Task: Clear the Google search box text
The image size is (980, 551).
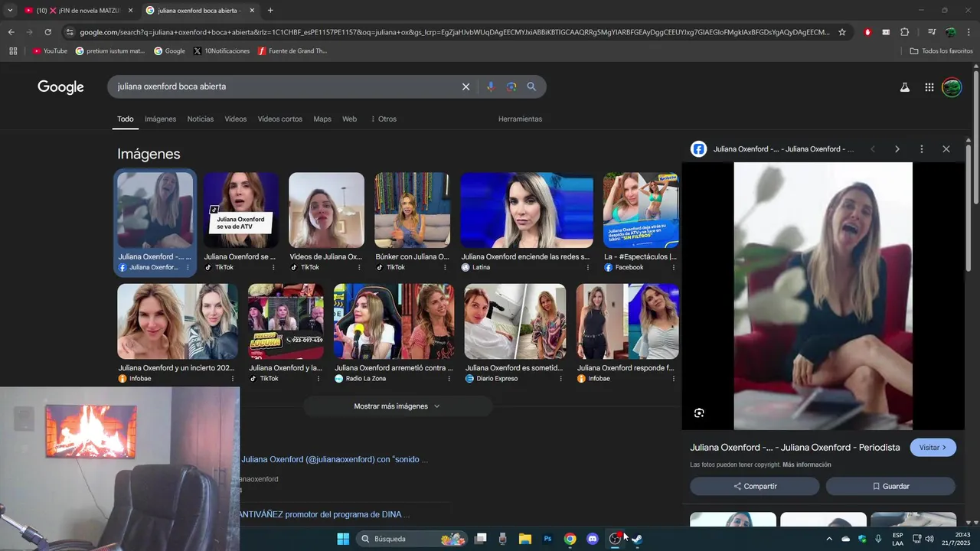Action: (x=465, y=86)
